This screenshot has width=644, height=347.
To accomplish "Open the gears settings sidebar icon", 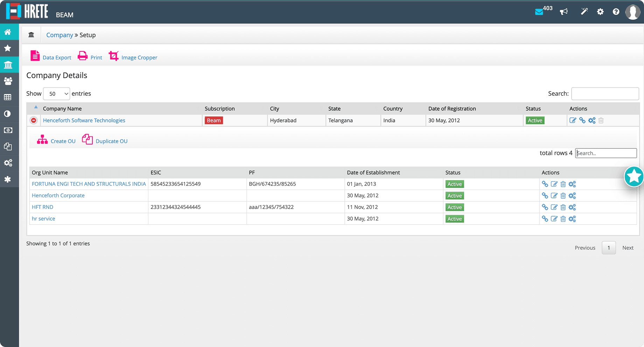I will [x=8, y=163].
